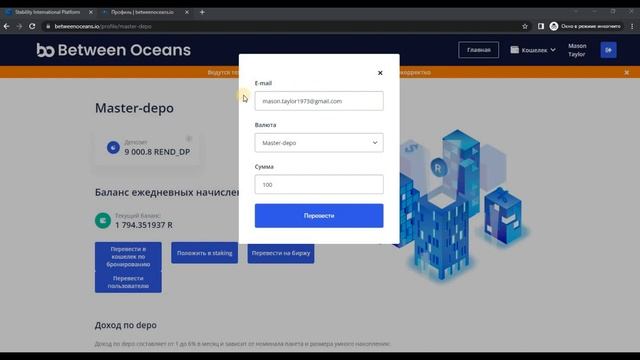
Task: Close the transfer modal dialog
Action: [x=380, y=73]
